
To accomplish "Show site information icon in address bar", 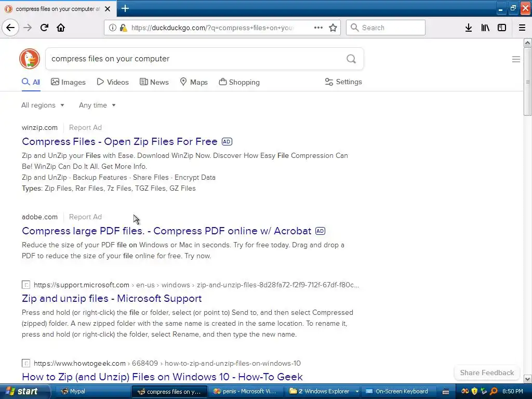I will [112, 28].
